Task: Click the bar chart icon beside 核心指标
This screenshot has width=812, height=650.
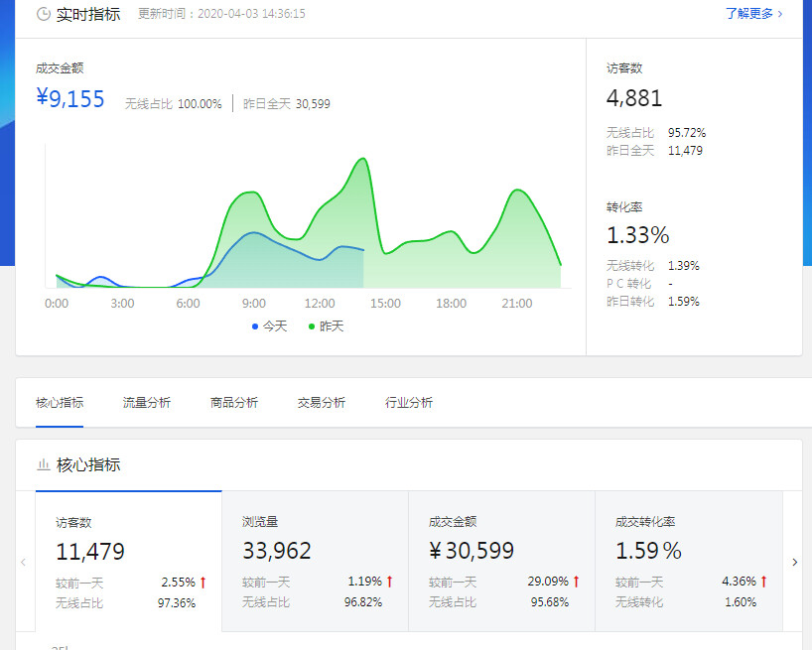Action: point(44,464)
